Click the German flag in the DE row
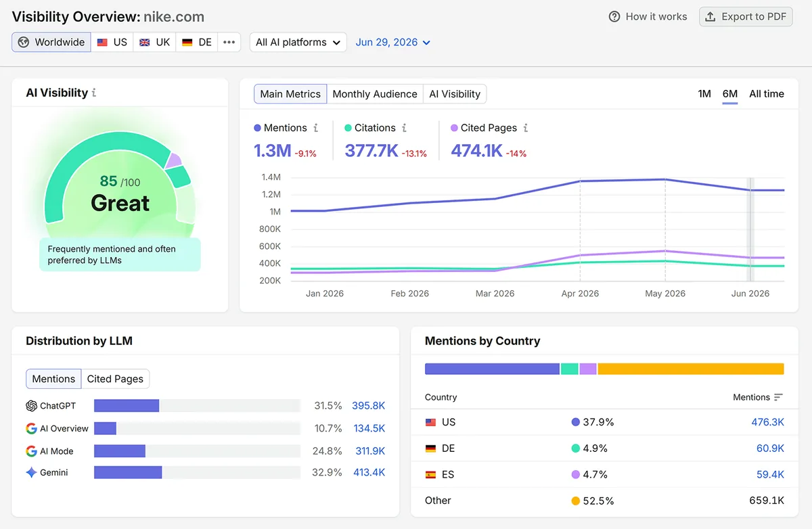The image size is (812, 529). point(430,448)
